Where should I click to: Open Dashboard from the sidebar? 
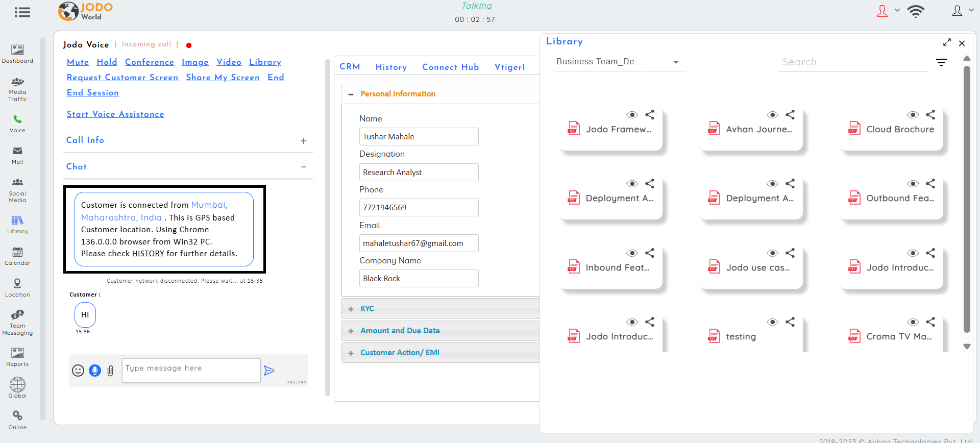pos(17,54)
